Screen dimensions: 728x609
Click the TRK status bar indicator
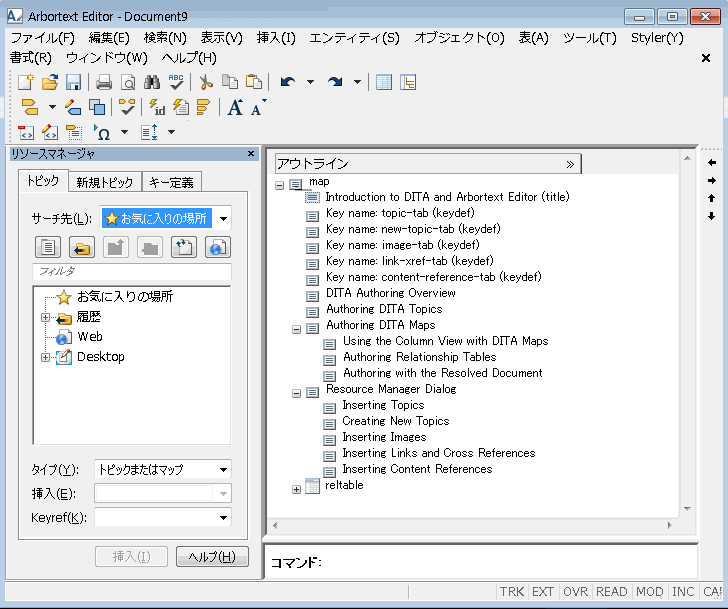512,591
